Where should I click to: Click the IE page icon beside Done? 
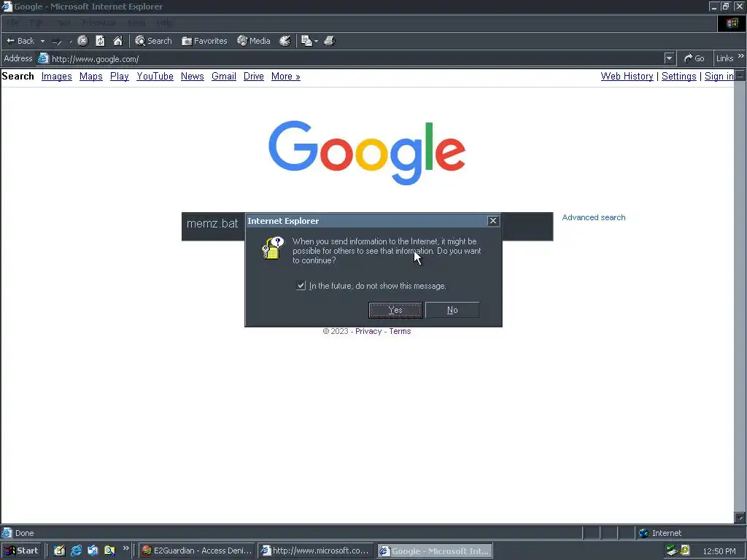coord(7,533)
